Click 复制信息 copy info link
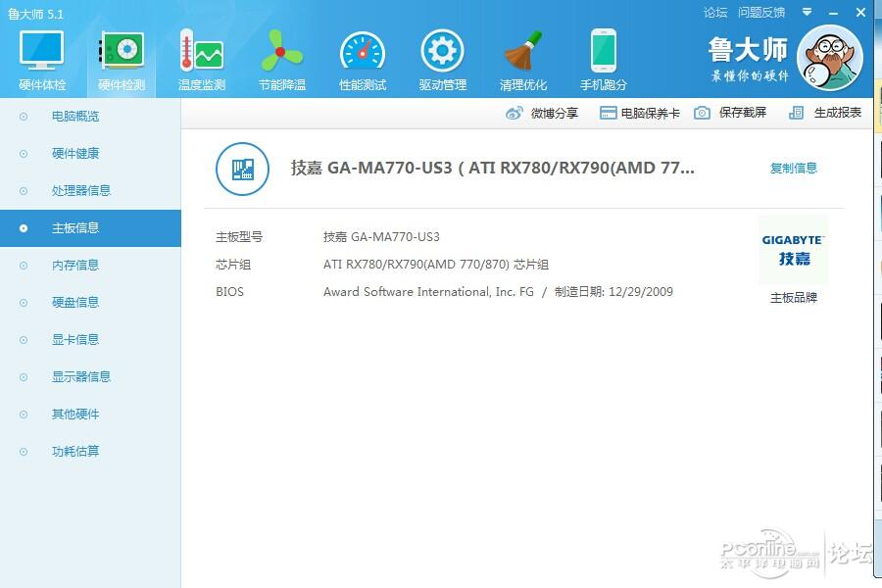The width and height of the screenshot is (882, 588). click(x=793, y=168)
